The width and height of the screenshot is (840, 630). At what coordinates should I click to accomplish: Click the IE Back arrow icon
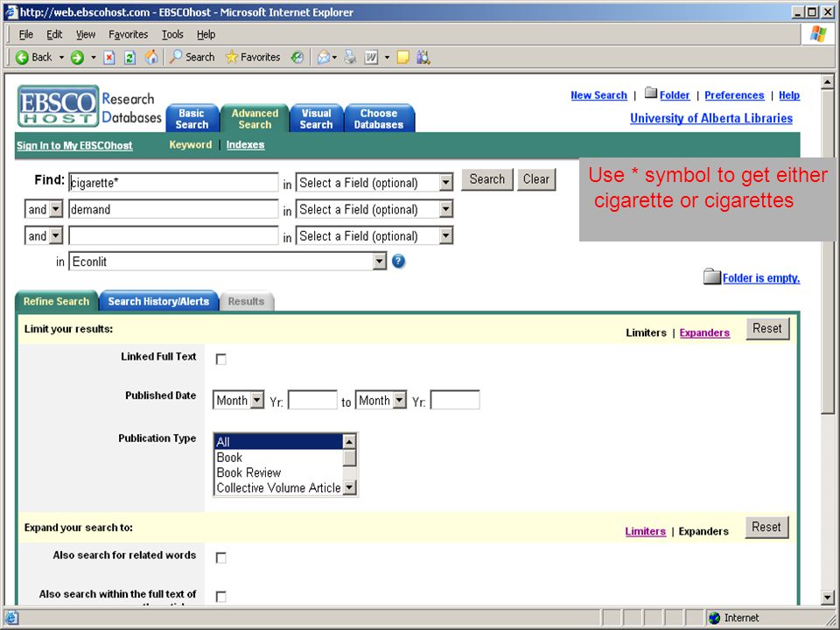click(x=22, y=58)
